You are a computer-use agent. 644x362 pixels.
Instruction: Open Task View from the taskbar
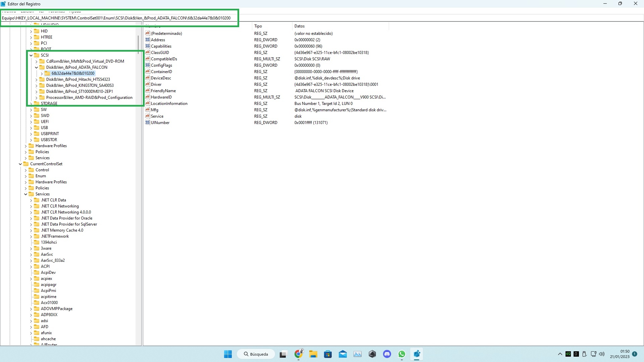pyautogui.click(x=283, y=354)
